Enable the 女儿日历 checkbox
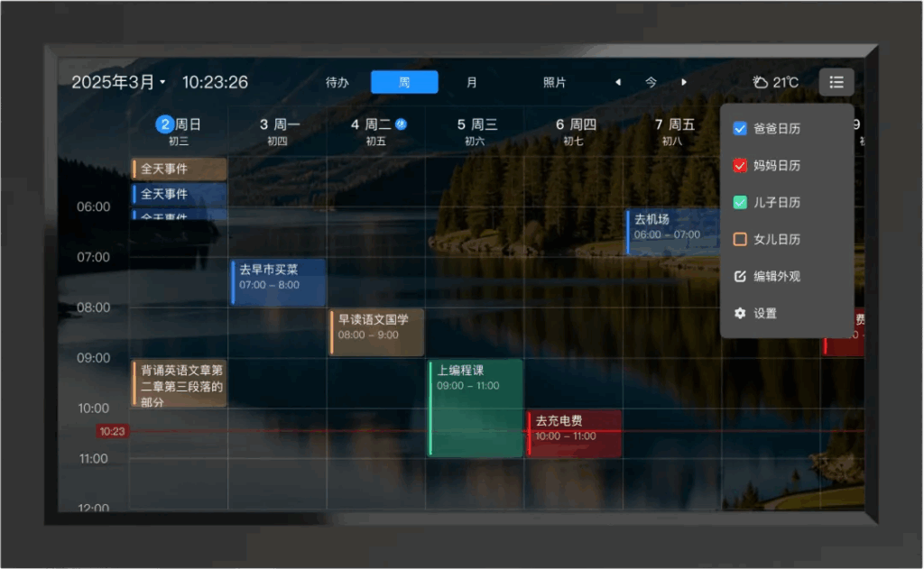 point(741,240)
